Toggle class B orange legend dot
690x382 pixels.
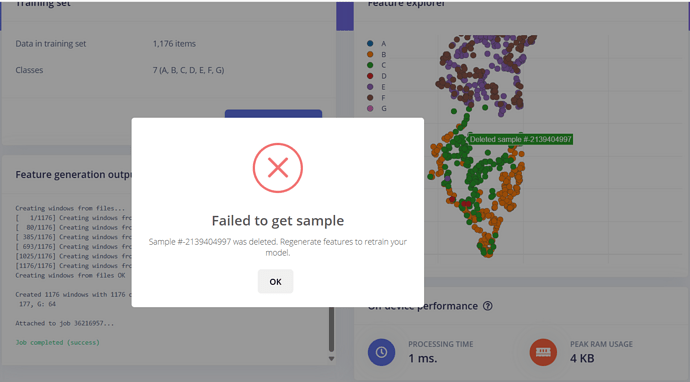[370, 54]
